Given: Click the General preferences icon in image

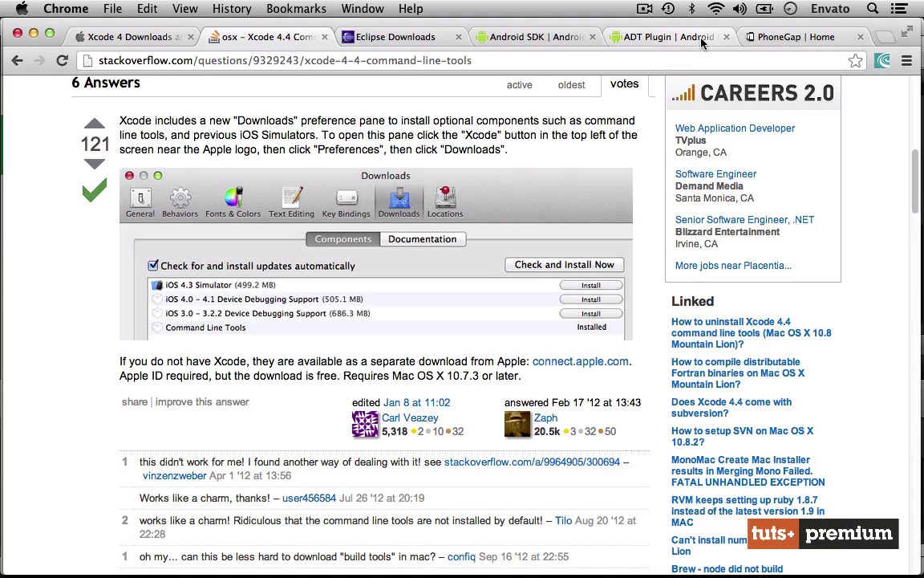Looking at the screenshot, I should coord(140,202).
